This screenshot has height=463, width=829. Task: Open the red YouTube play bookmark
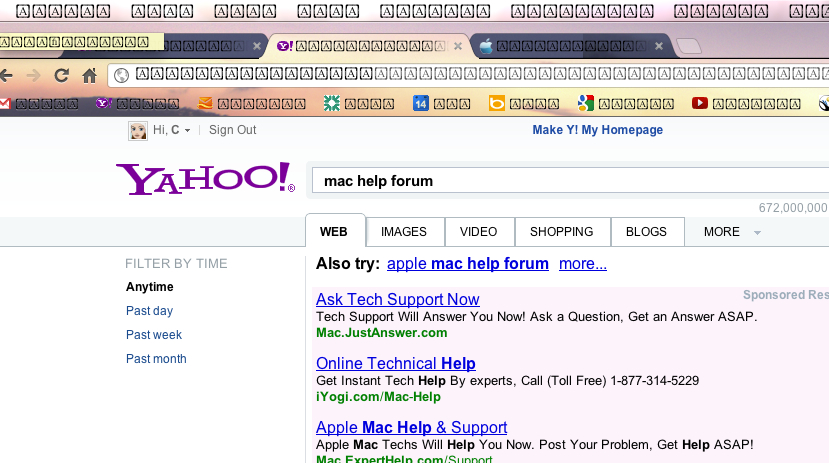click(x=699, y=103)
